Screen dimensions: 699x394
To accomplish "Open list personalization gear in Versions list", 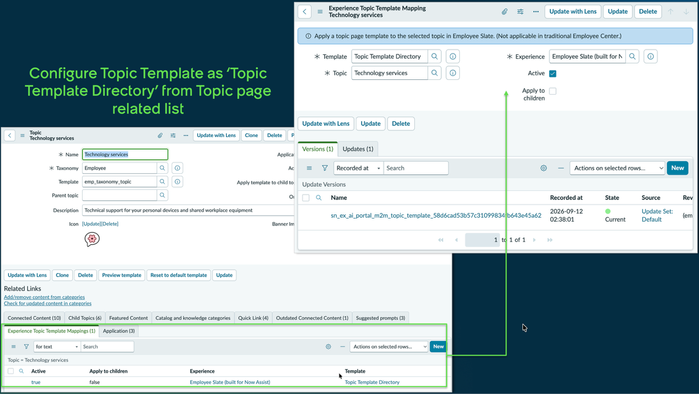I will pos(543,168).
